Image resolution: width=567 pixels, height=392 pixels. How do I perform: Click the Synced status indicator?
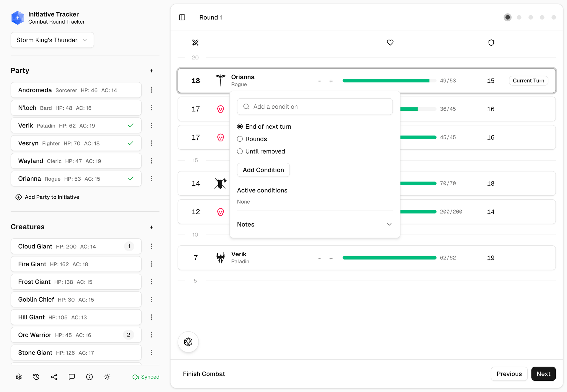tap(146, 377)
